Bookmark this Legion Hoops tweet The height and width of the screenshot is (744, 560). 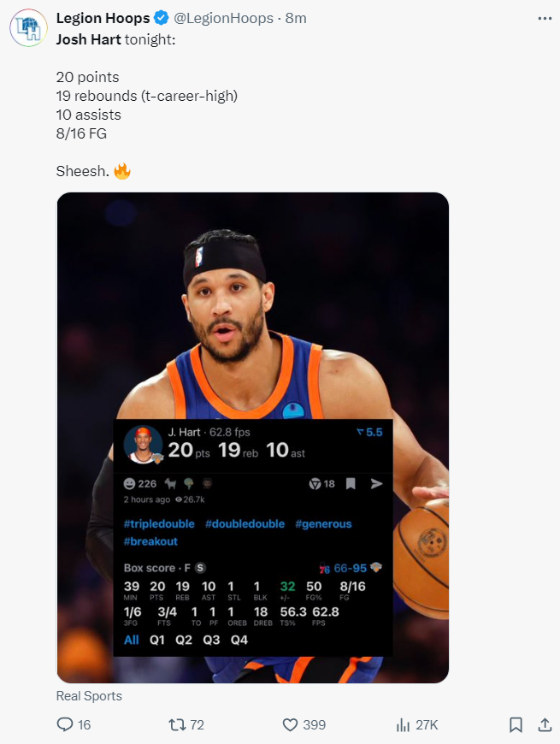point(516,724)
